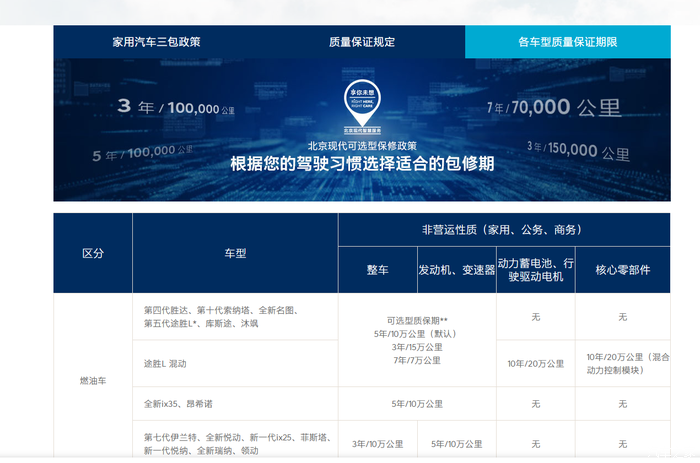The width and height of the screenshot is (700, 463).
Task: Click the banner headline 根据您的驾驶习惯选择适合的包修期
Action: 362,164
